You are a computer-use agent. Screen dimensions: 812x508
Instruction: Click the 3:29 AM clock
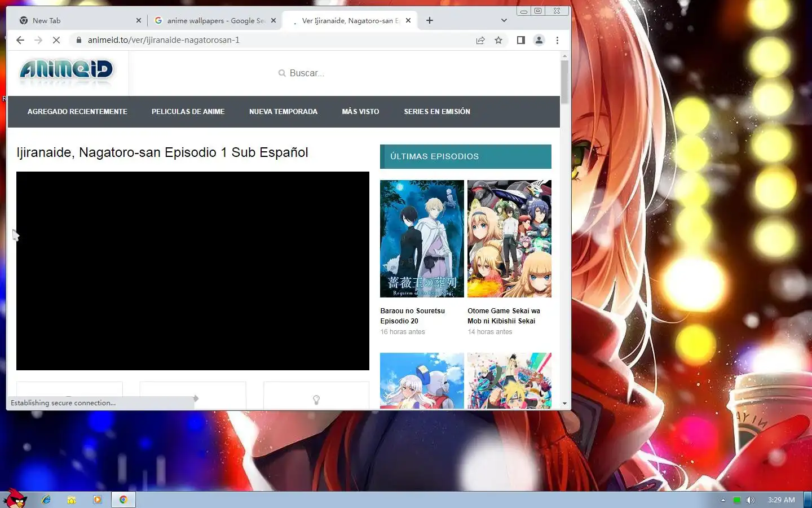click(x=781, y=500)
